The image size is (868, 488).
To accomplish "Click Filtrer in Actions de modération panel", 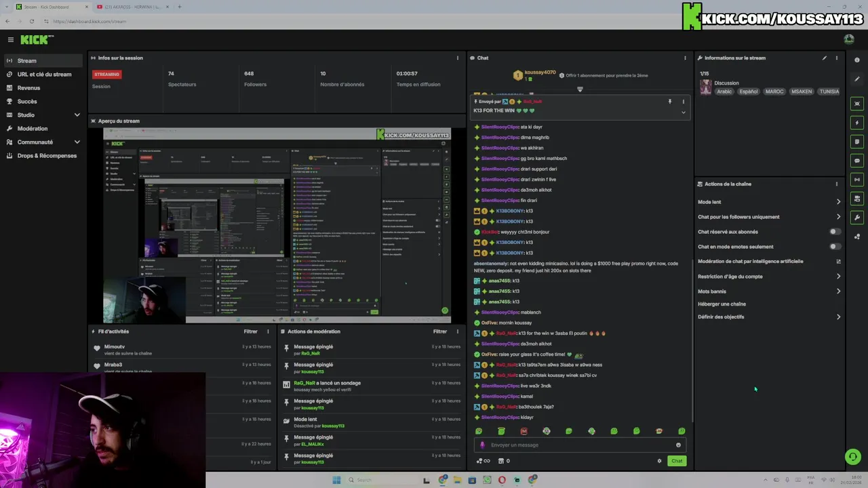I will 440,331.
